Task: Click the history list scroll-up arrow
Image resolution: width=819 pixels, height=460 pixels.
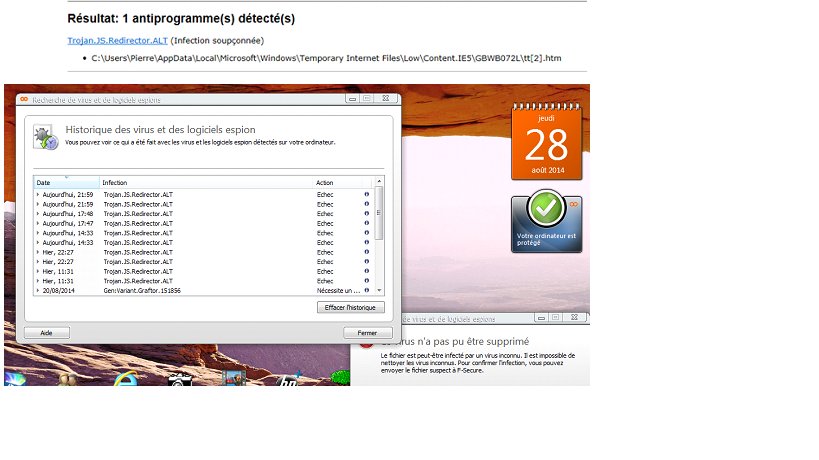Action: [x=379, y=182]
